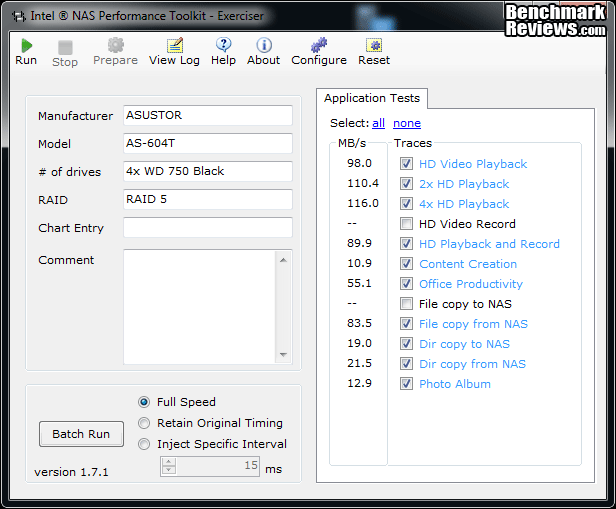Click the # of drives input field
Screen dimensions: 616x509
click(x=208, y=171)
